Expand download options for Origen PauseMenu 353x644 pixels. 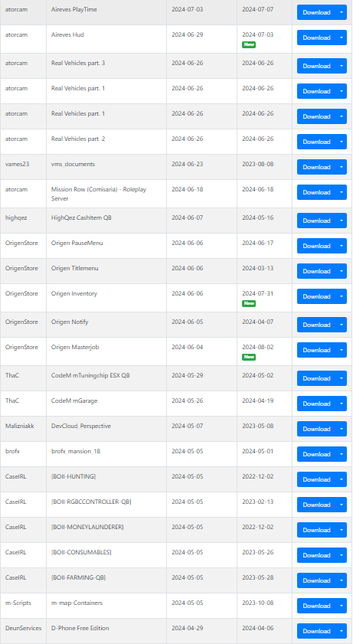[342, 246]
